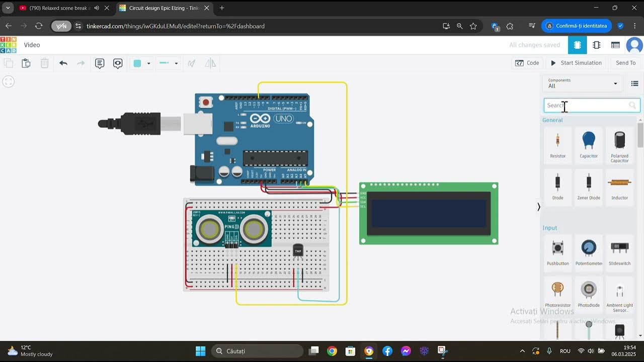Select the LCD display on canvas
Viewport: 644px width, 362px height.
(x=429, y=213)
